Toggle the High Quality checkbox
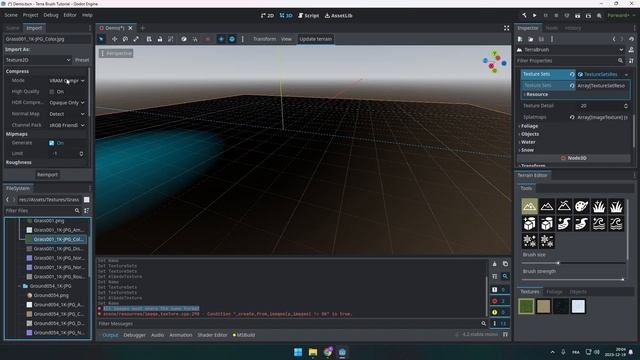This screenshot has width=640, height=360. (51, 92)
